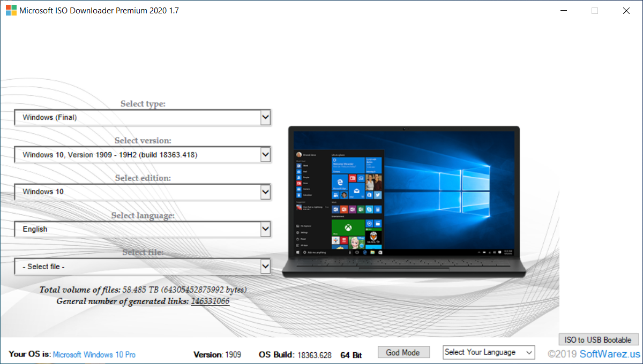Image resolution: width=643 pixels, height=364 pixels.
Task: Open the SoftWarez.us link
Action: click(610, 354)
